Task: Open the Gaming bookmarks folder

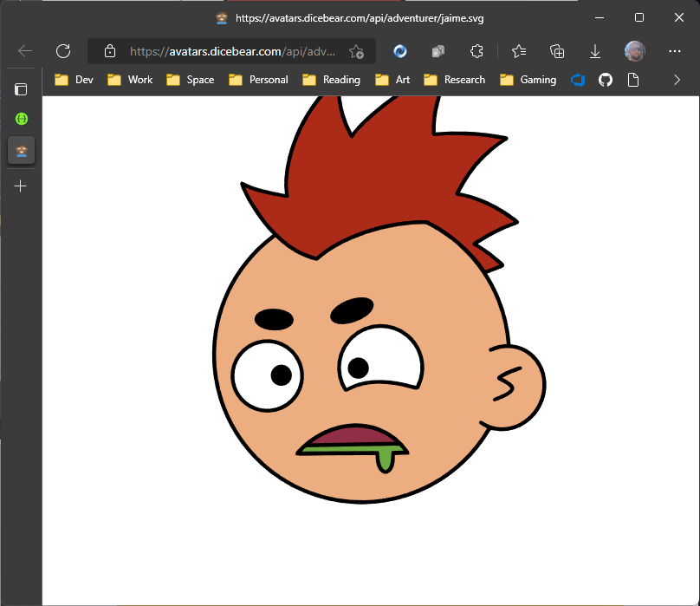Action: [x=528, y=80]
